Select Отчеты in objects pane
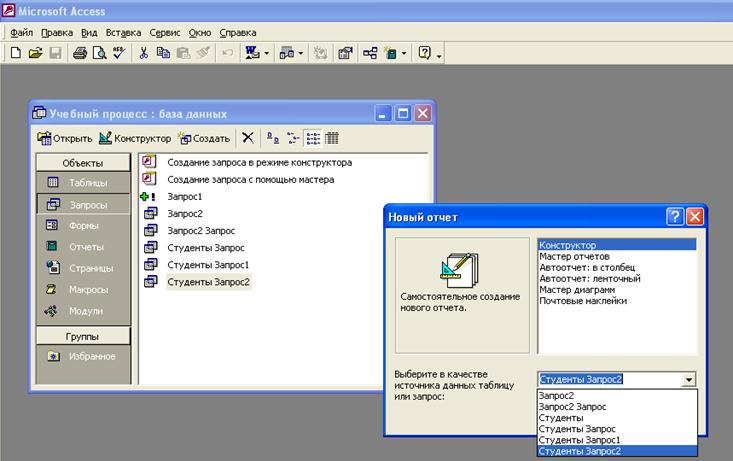This screenshot has height=461, width=733. pyautogui.click(x=83, y=246)
